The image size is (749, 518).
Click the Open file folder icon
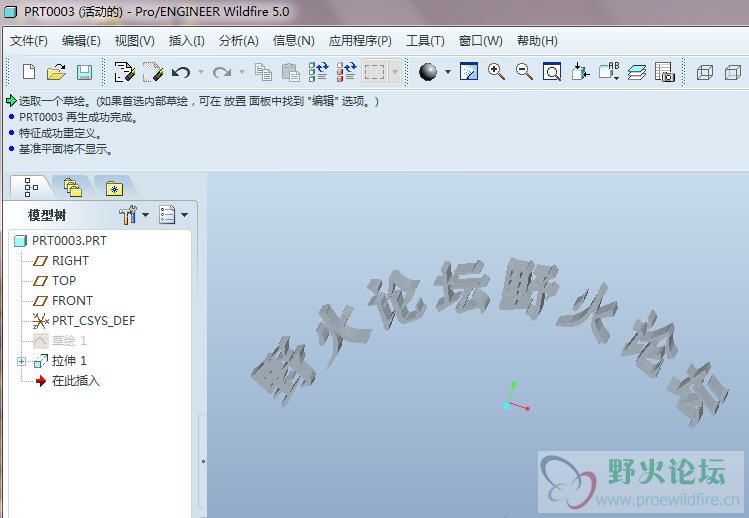[x=56, y=72]
